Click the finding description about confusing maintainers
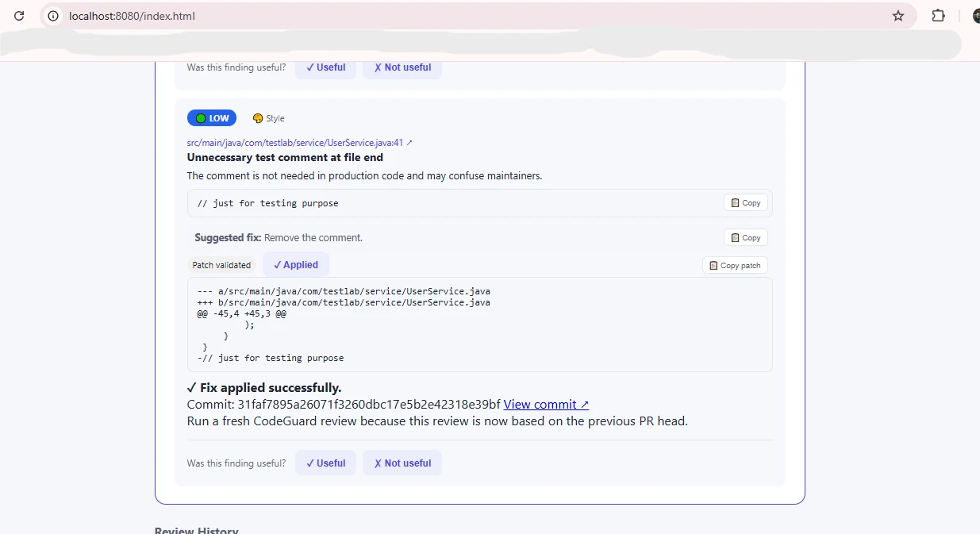The image size is (980, 534). pyautogui.click(x=364, y=176)
